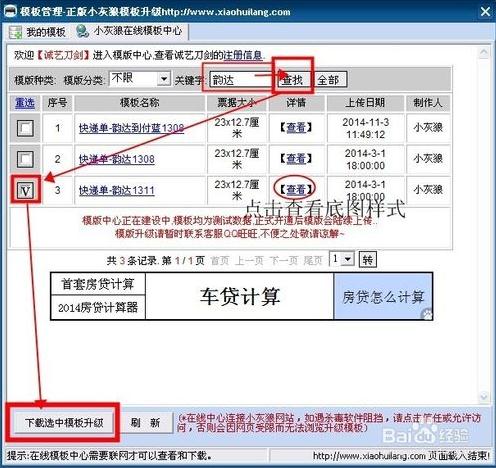Click the small ad icon on 房贷怎么计算
496x468 pixels.
click(427, 314)
